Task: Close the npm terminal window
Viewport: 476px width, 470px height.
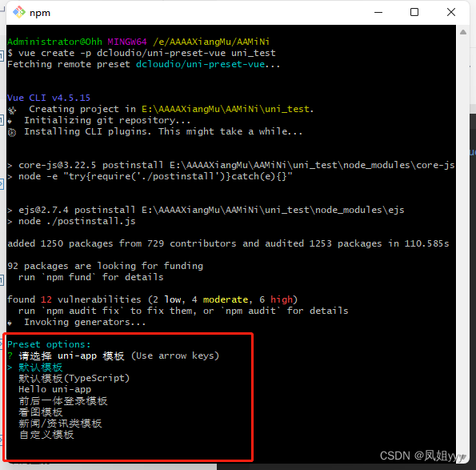Action: [x=451, y=13]
